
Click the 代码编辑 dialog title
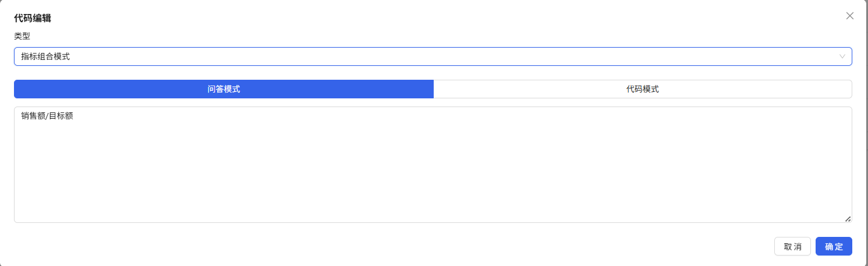click(33, 18)
